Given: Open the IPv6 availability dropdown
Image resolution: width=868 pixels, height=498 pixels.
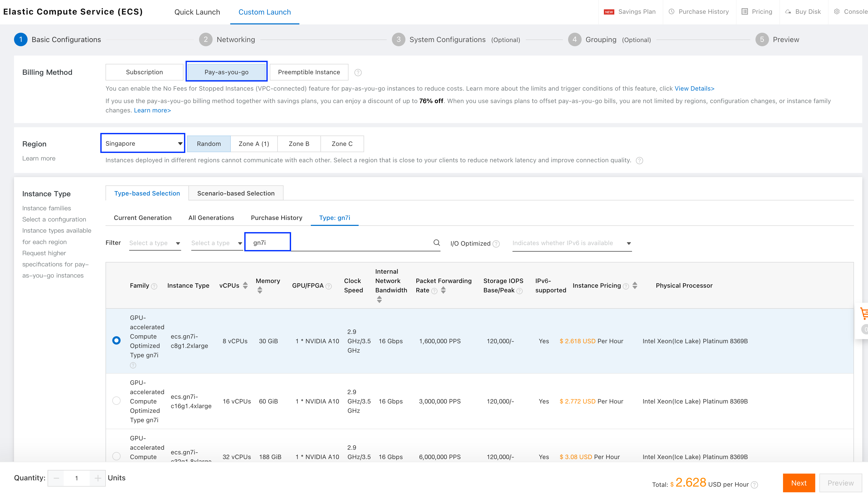Looking at the screenshot, I should (571, 243).
